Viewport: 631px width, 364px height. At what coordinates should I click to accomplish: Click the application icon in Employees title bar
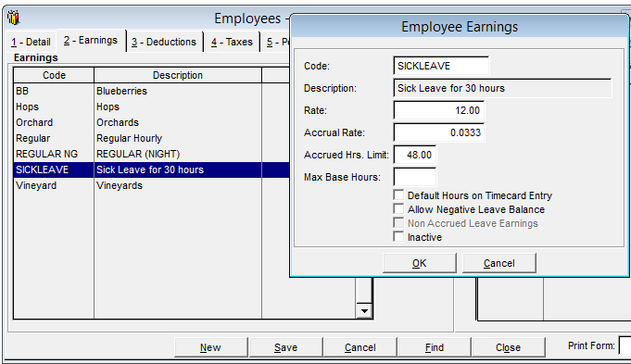tap(14, 18)
